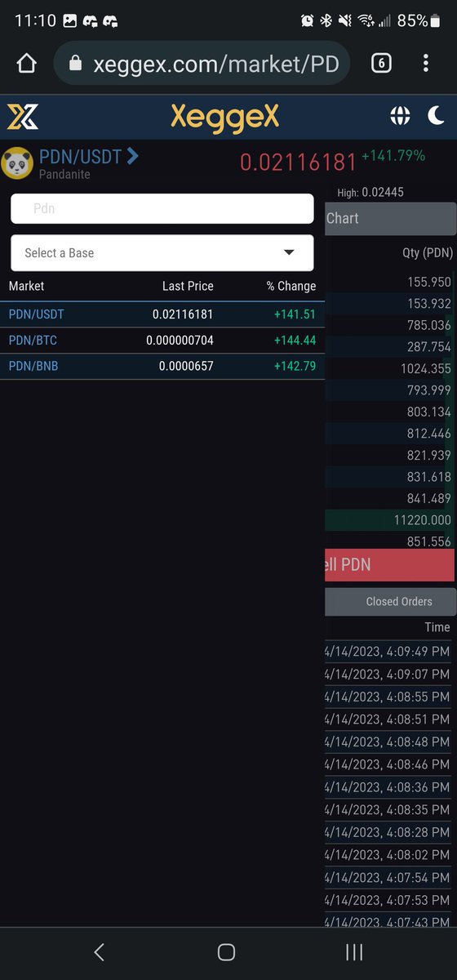Tap the gallery notification icon in status bar
Viewport: 457px width, 980px height.
pyautogui.click(x=70, y=21)
